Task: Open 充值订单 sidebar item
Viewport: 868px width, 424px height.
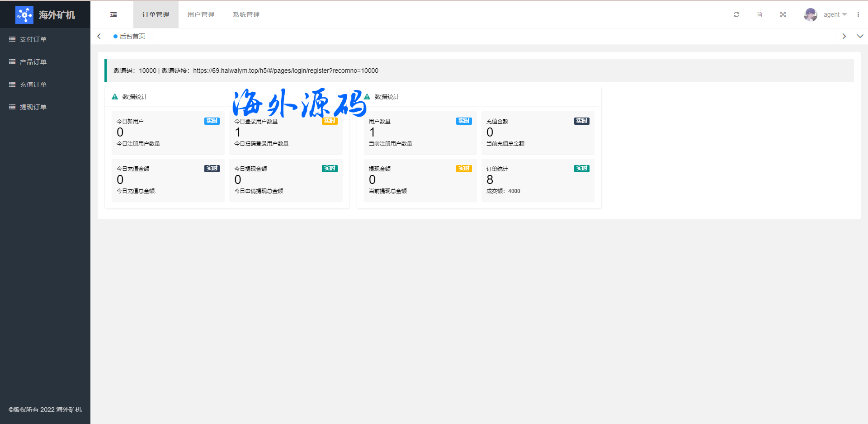Action: pyautogui.click(x=33, y=85)
